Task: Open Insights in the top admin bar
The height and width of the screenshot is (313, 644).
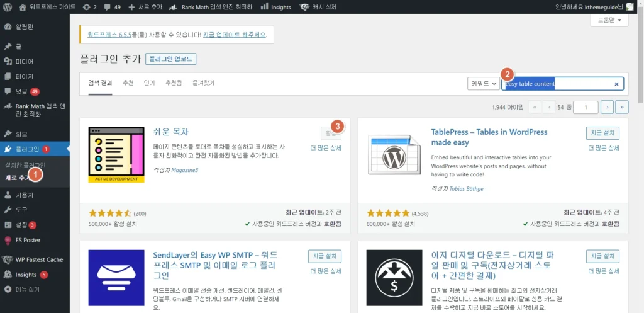Action: click(x=275, y=7)
